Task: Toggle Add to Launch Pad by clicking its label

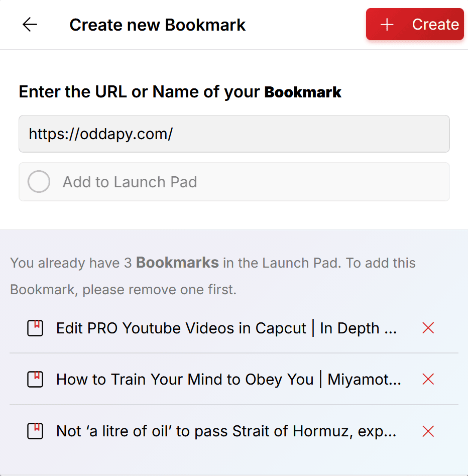Action: [130, 182]
